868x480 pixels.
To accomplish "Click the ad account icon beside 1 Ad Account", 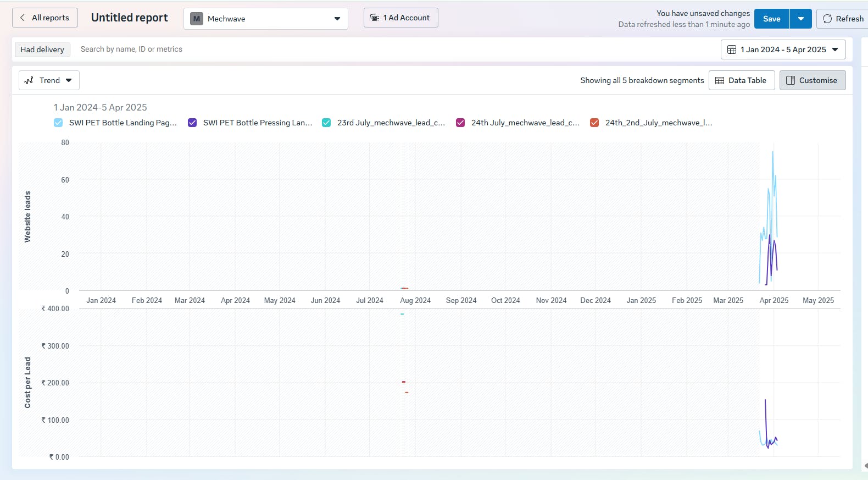I will (375, 18).
